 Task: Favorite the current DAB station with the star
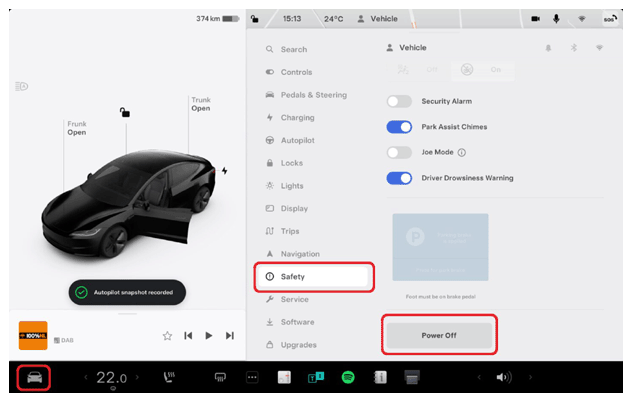(x=167, y=335)
